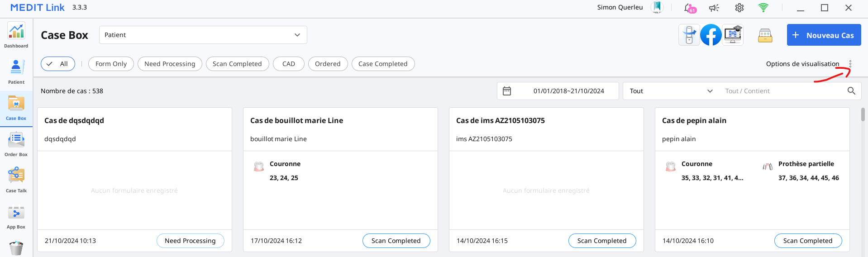The image size is (868, 257).
Task: Open announcements megaphone icon
Action: pyautogui.click(x=714, y=8)
